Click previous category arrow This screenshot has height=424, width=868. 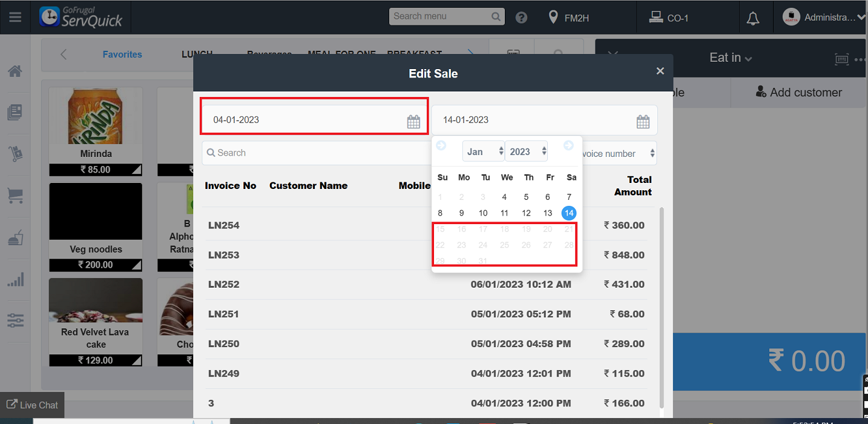pyautogui.click(x=64, y=55)
